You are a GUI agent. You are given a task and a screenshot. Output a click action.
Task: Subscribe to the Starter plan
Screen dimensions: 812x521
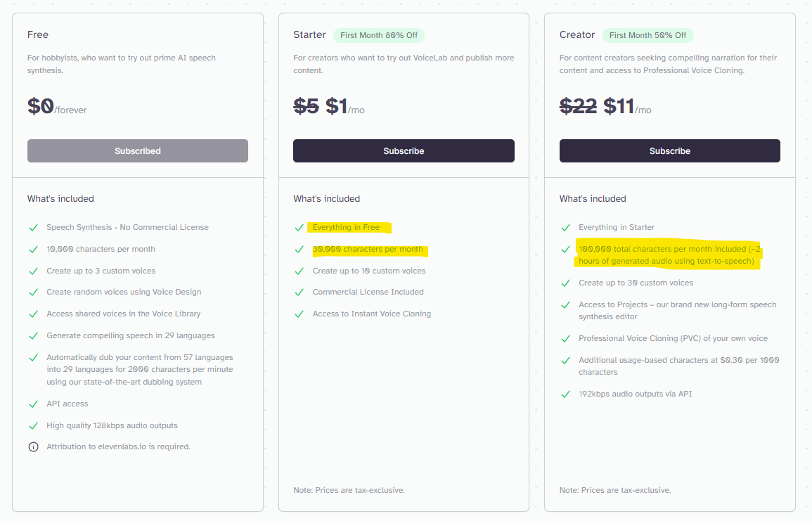404,151
